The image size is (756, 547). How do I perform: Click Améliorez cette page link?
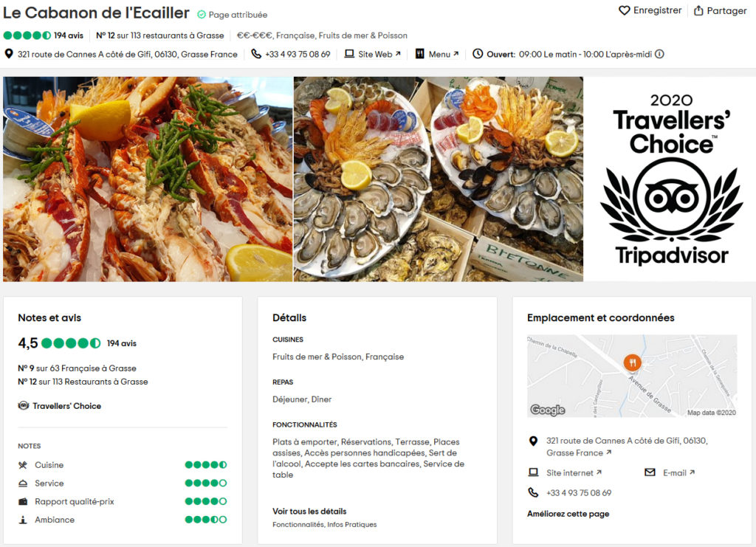coord(568,514)
